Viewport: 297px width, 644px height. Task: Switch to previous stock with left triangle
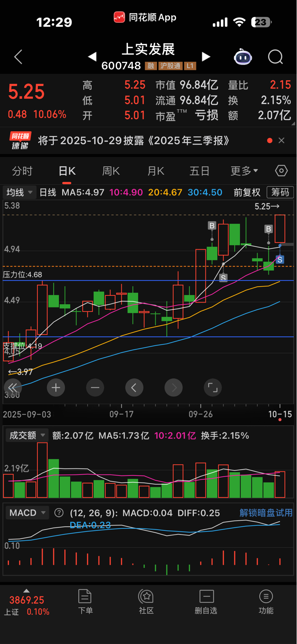[x=92, y=57]
